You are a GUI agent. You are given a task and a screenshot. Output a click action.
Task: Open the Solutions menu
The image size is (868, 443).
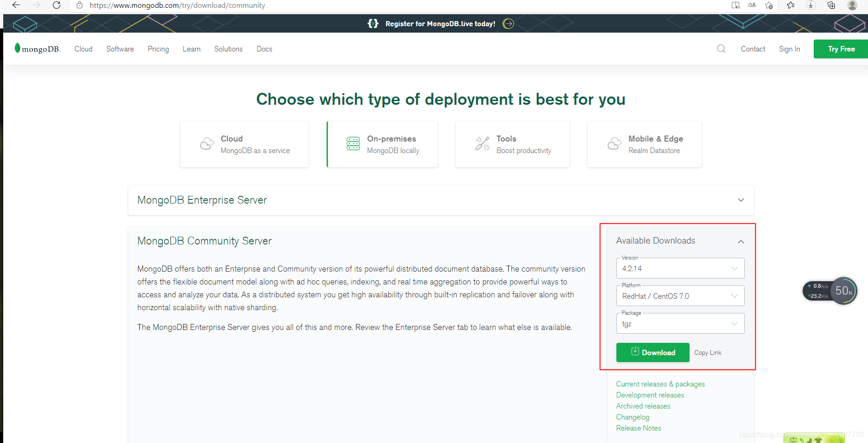(x=229, y=49)
